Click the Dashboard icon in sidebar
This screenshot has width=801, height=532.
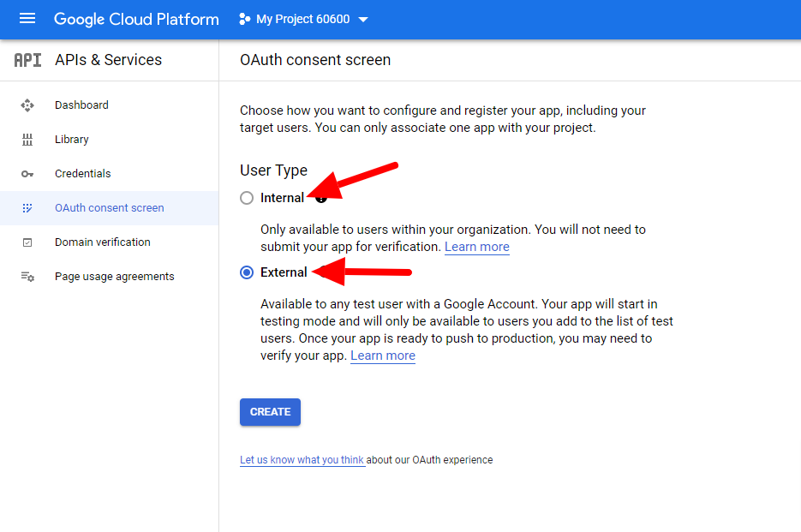[x=27, y=105]
